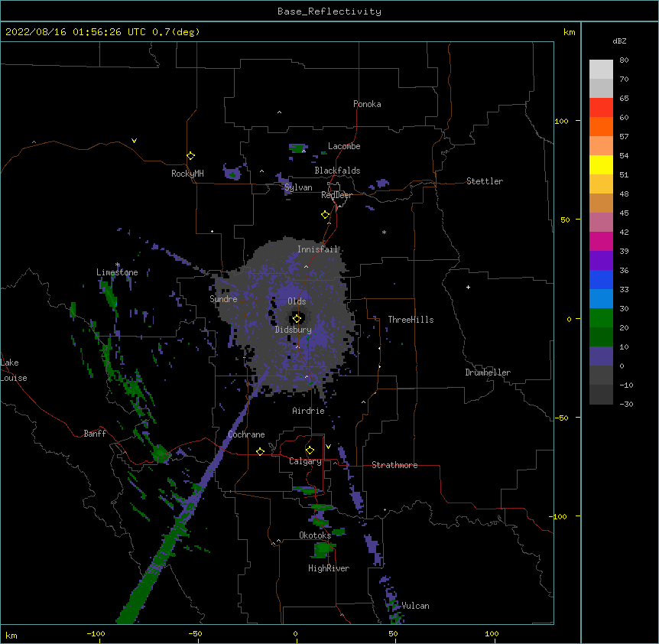659x644 pixels.
Task: Click the Ponoka town label
Action: point(367,104)
